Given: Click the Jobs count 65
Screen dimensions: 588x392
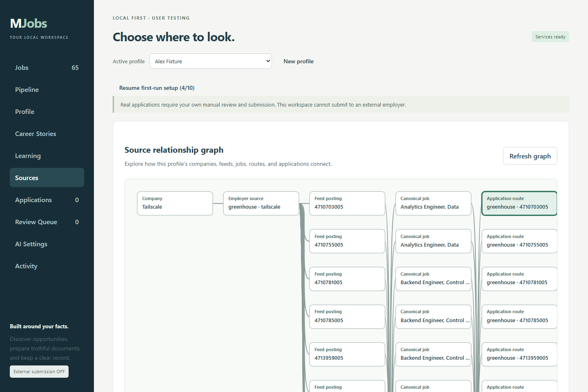Looking at the screenshot, I should [75, 68].
